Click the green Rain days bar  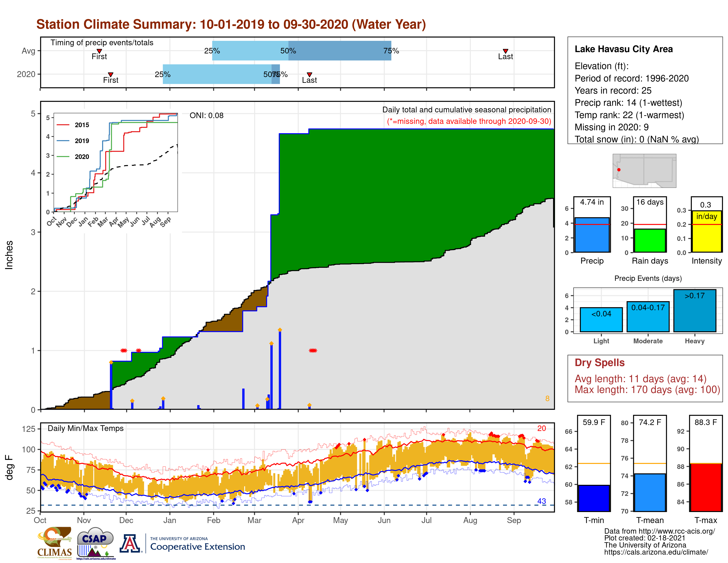650,240
